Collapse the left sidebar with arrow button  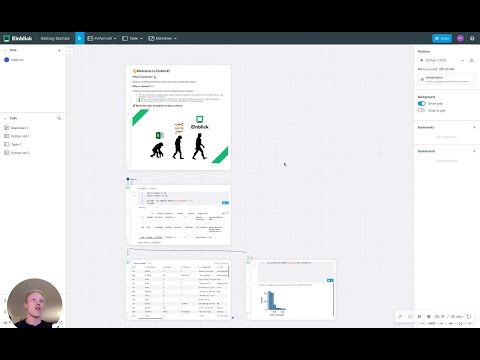click(69, 51)
